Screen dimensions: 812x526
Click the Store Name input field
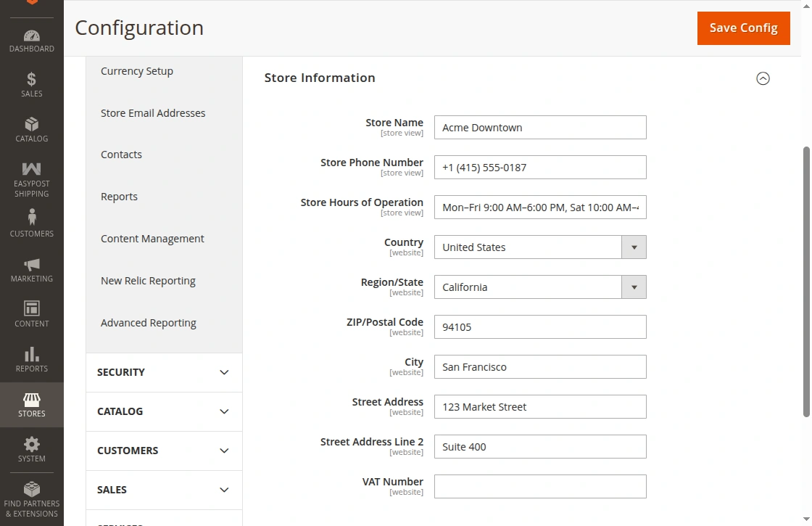tap(540, 128)
